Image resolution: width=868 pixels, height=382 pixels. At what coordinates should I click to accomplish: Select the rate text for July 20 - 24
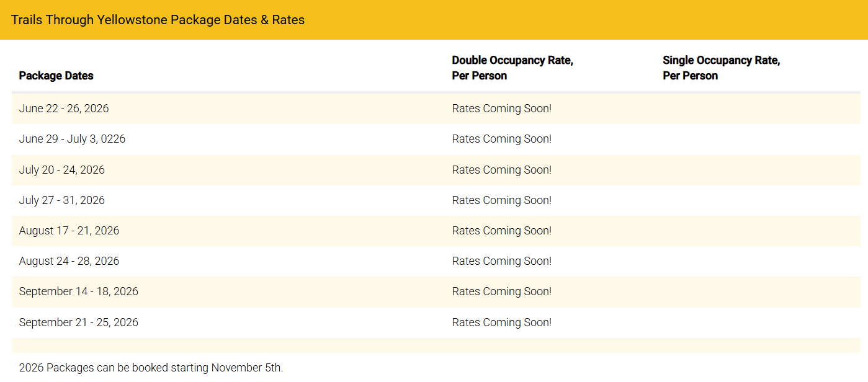[x=501, y=170]
